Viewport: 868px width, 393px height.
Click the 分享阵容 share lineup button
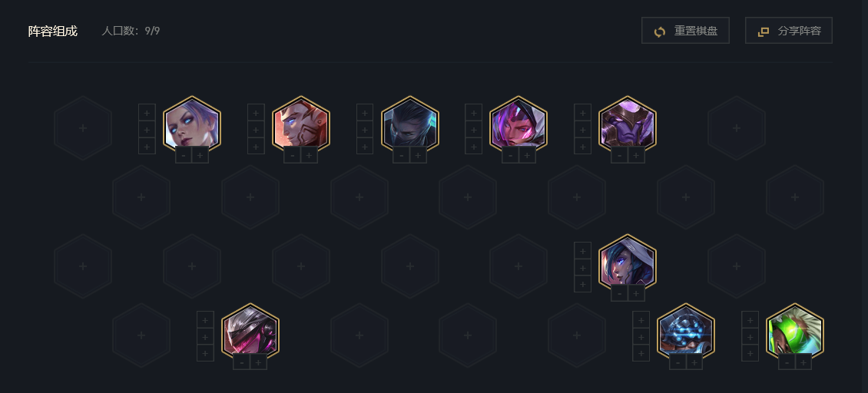(788, 31)
